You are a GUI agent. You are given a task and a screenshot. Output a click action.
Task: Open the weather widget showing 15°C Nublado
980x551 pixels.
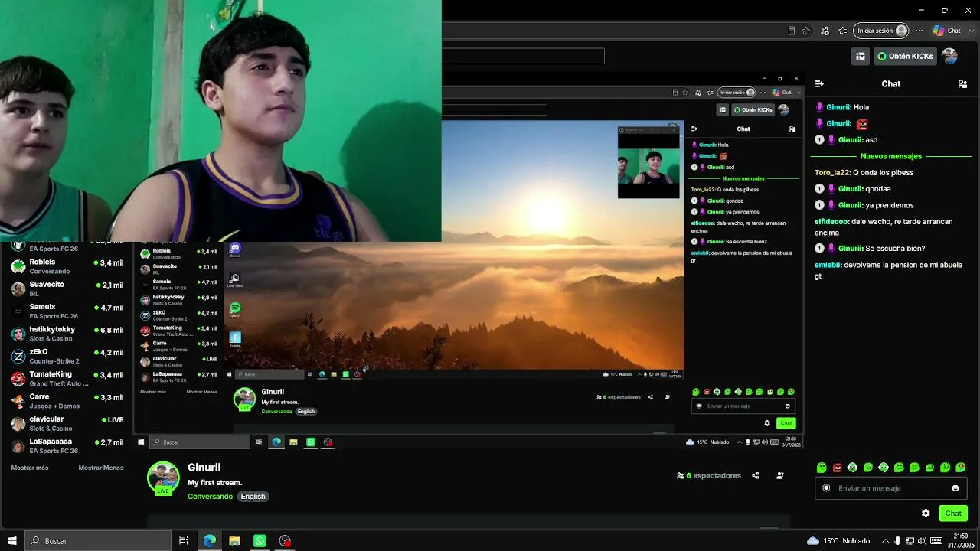point(840,541)
